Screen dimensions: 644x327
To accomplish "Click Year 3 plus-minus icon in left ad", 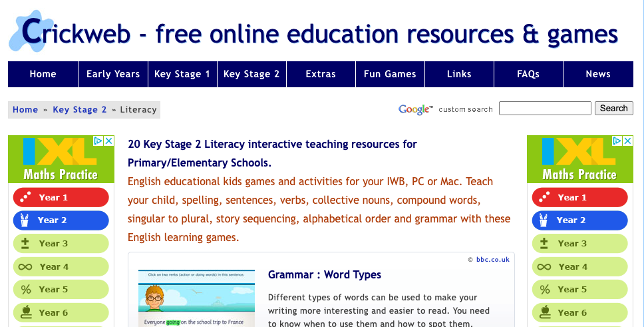I will point(25,244).
